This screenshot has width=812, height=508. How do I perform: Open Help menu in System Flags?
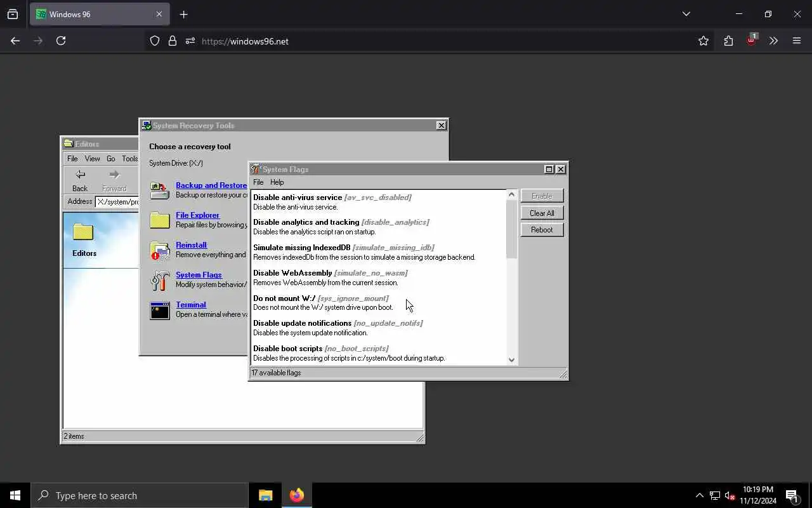[x=277, y=182]
